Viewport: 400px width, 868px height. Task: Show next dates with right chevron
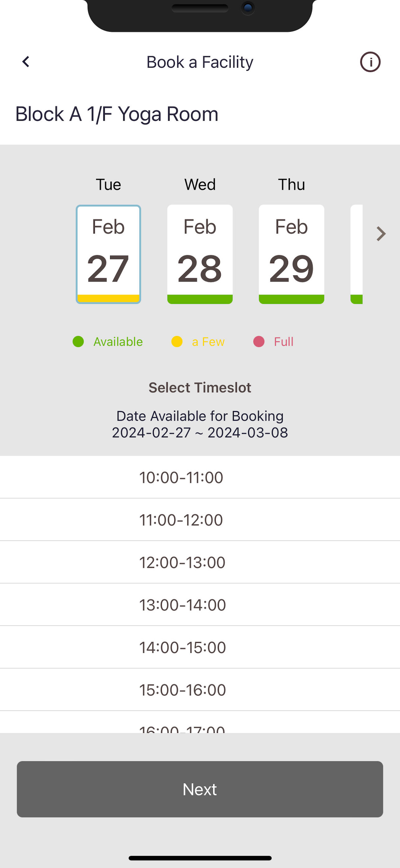pos(381,234)
